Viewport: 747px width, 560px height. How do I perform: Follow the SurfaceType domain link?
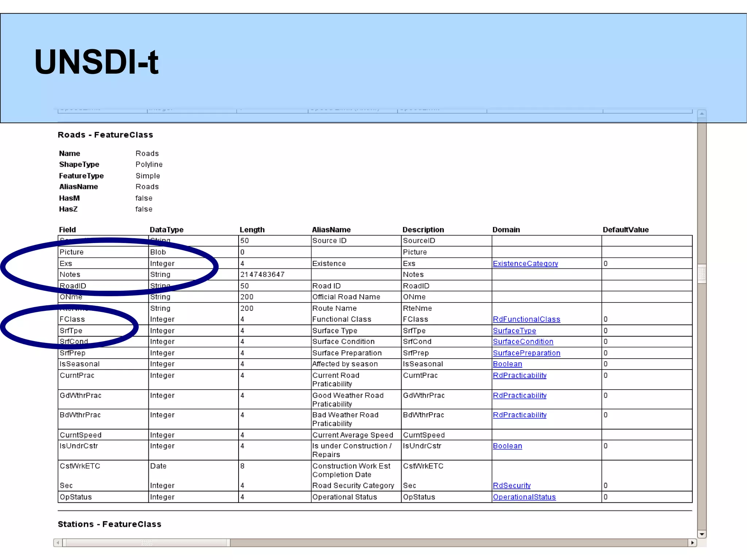coord(514,331)
